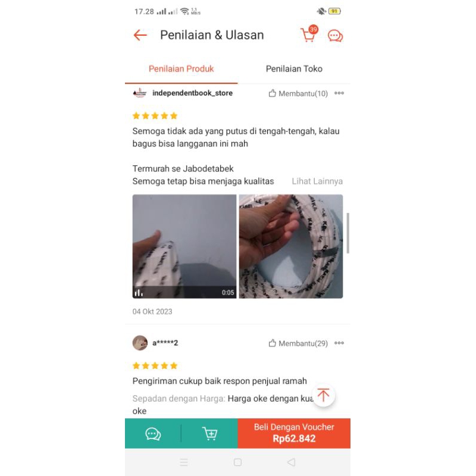Tap the Android home navigation button

pyautogui.click(x=237, y=462)
